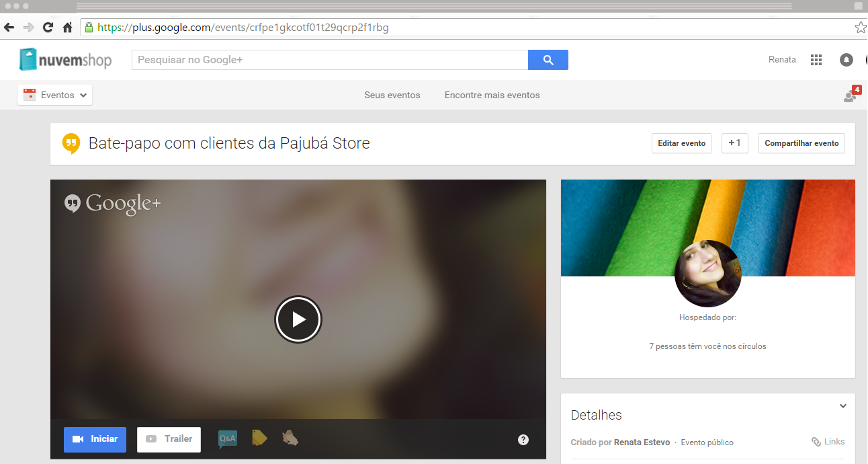Click the +1 button

[735, 143]
